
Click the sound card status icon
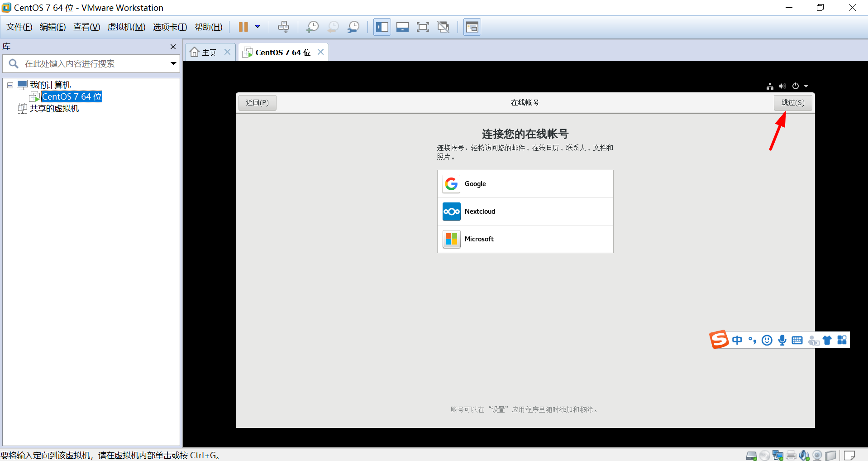(804, 456)
